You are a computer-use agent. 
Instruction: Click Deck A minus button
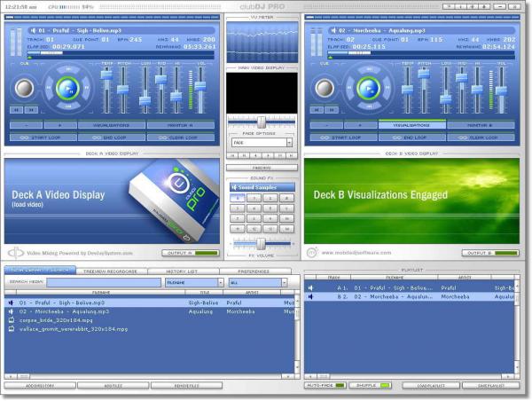pos(26,125)
